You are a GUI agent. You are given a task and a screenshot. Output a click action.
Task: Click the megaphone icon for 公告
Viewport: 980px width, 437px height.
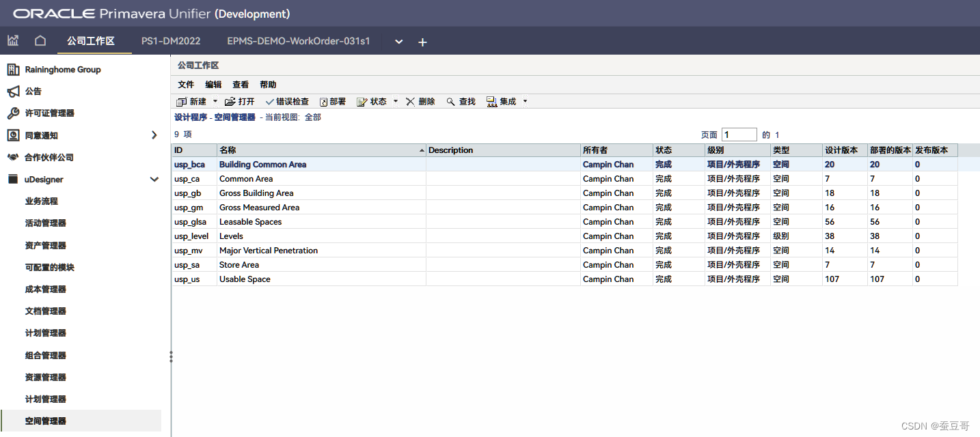click(13, 91)
